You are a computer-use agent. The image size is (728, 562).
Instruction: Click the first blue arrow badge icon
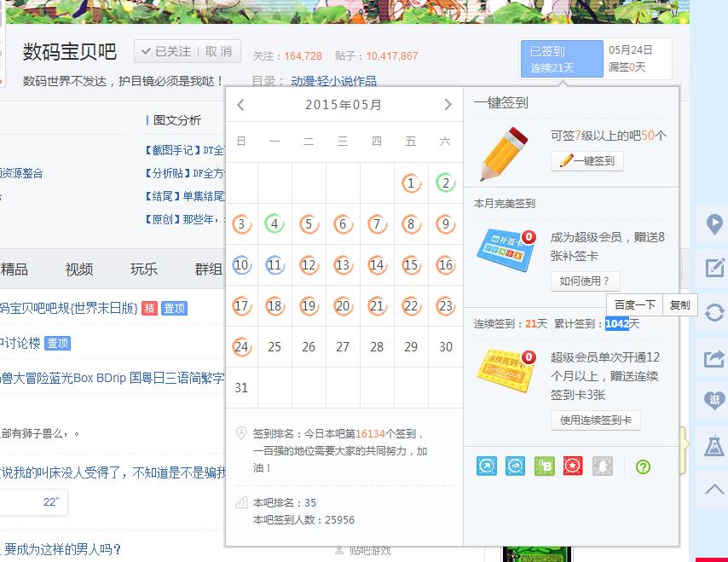[x=487, y=466]
